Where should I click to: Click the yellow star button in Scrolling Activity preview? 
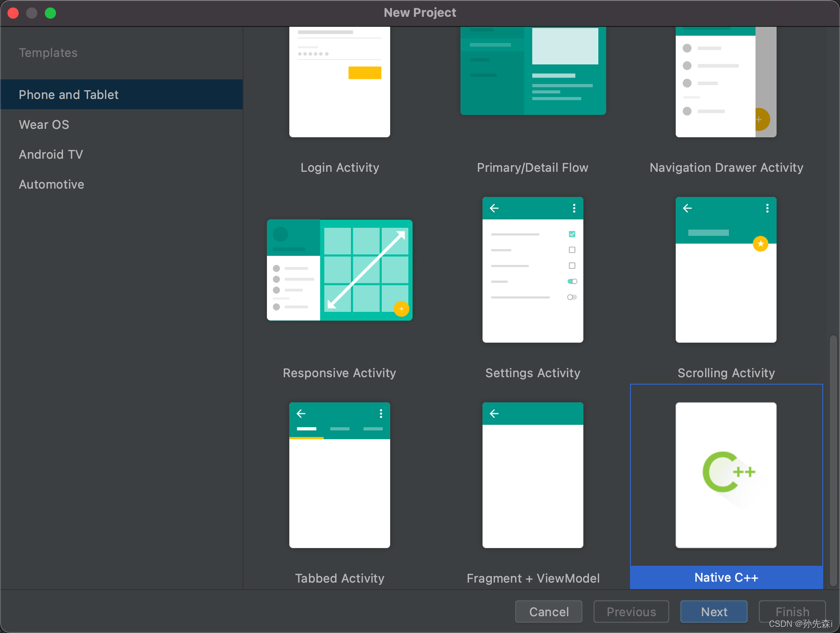[761, 244]
